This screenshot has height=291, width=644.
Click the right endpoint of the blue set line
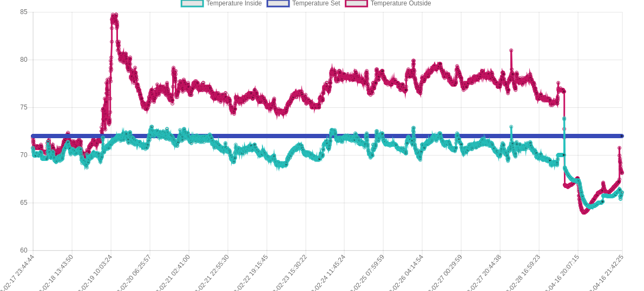point(622,136)
